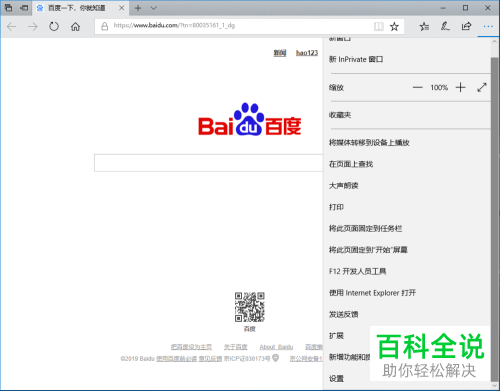Increase zoom with the plus button
Screen dimensions: 500x391
pyautogui.click(x=461, y=88)
